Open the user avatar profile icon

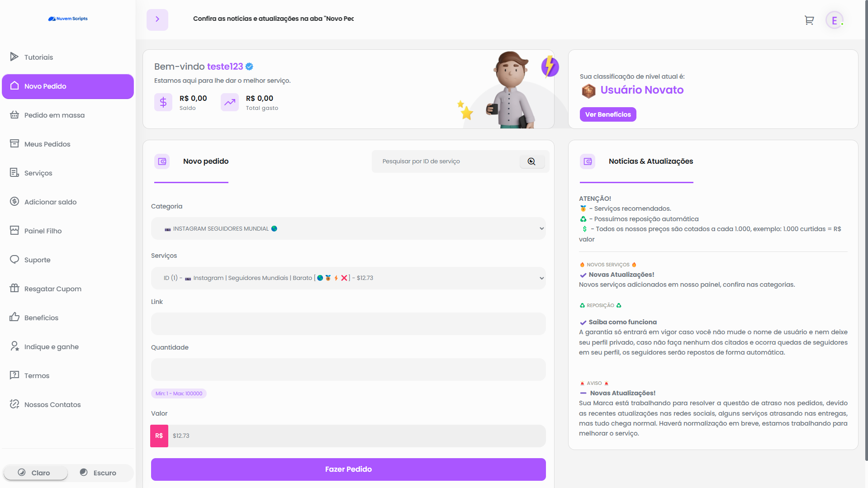pyautogui.click(x=834, y=20)
